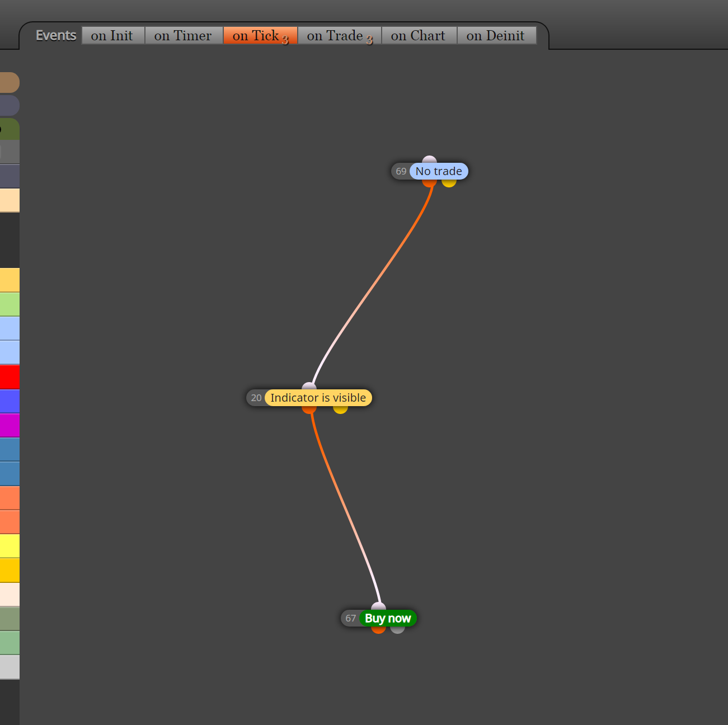The height and width of the screenshot is (725, 728).
Task: Pick the olive green sidebar category swatch
Action: (x=10, y=129)
